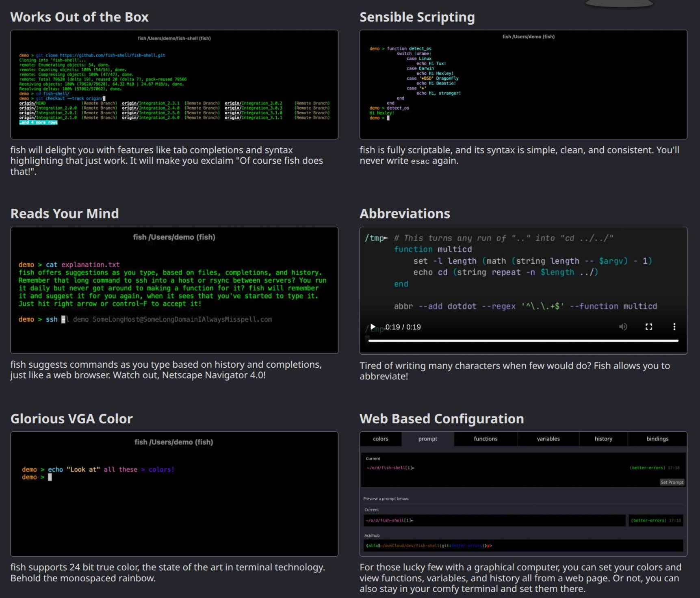Select the prompt tab

(x=428, y=439)
